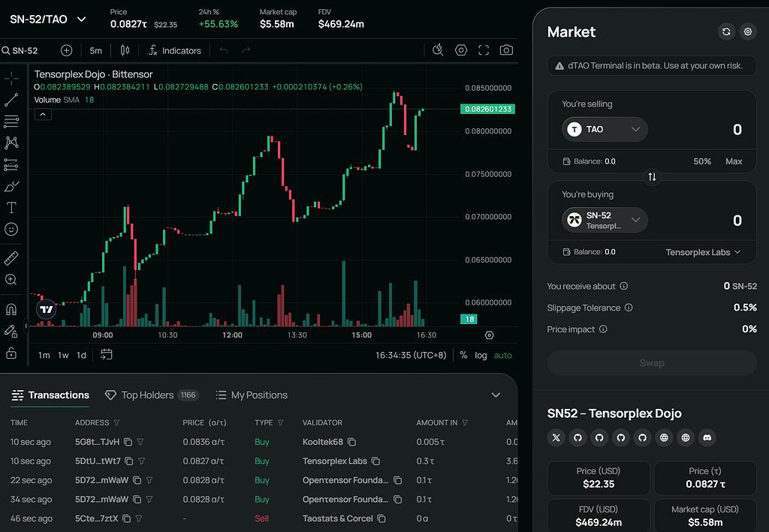The image size is (769, 532).
Task: Switch the chart to fullscreen mode
Action: pos(484,50)
